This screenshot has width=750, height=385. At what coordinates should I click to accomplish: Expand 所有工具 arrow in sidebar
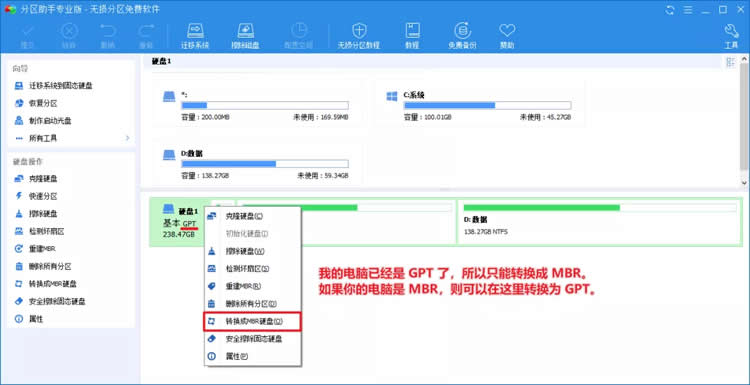[x=127, y=138]
